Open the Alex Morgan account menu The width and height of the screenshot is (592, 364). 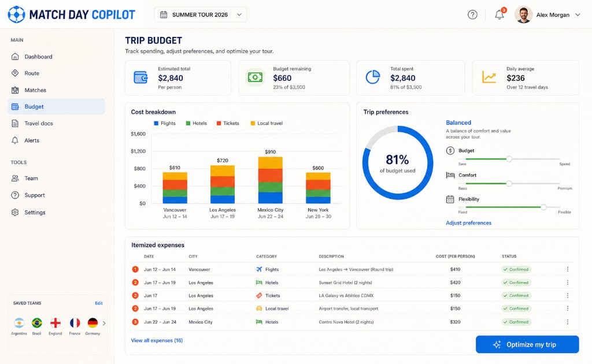click(547, 14)
